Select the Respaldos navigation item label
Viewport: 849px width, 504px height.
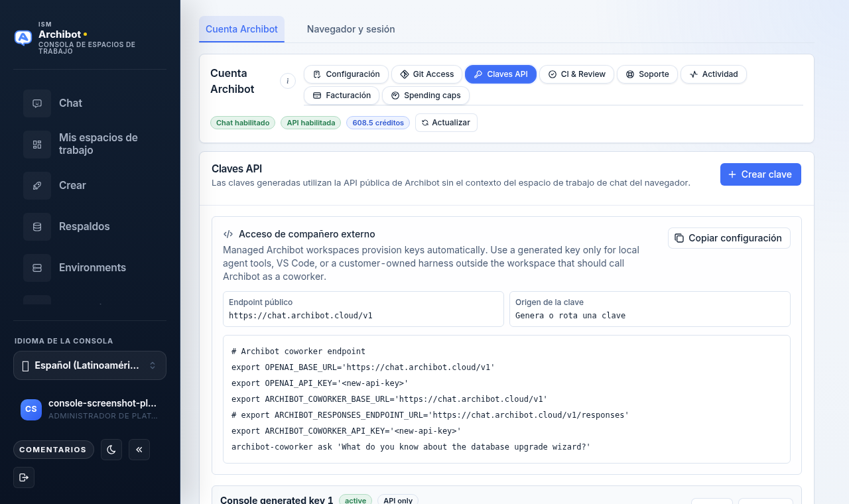84,227
